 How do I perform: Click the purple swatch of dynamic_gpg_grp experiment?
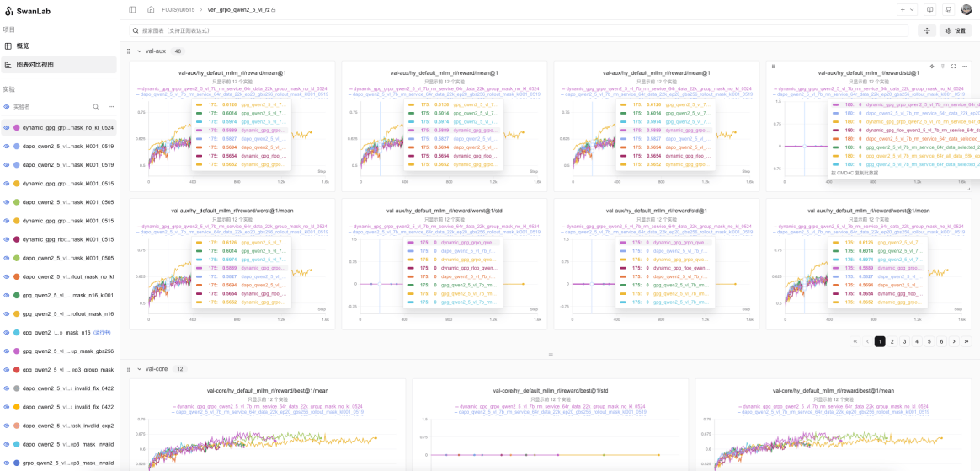(17, 127)
